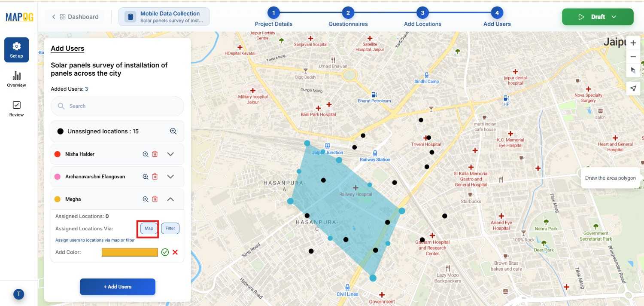
Task: Click the locate/navigation arrow on map
Action: tap(633, 88)
